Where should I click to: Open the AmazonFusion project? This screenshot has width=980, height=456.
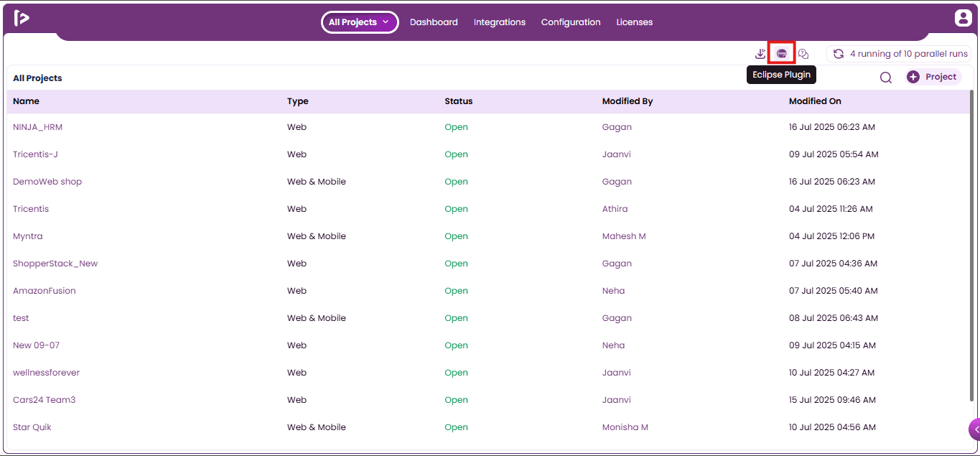[45, 291]
